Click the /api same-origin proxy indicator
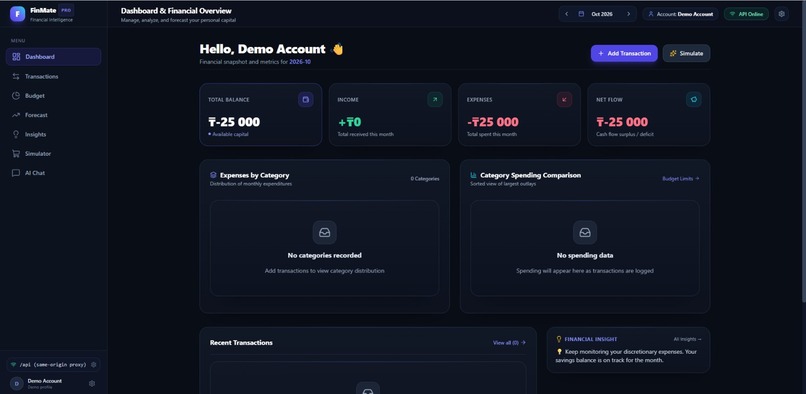The height and width of the screenshot is (394, 806). click(53, 365)
